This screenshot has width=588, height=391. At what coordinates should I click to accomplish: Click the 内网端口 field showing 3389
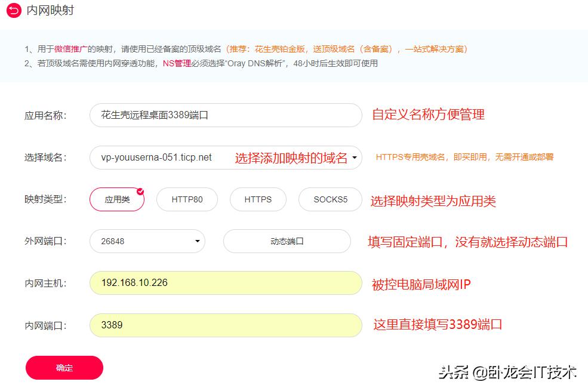tap(225, 325)
